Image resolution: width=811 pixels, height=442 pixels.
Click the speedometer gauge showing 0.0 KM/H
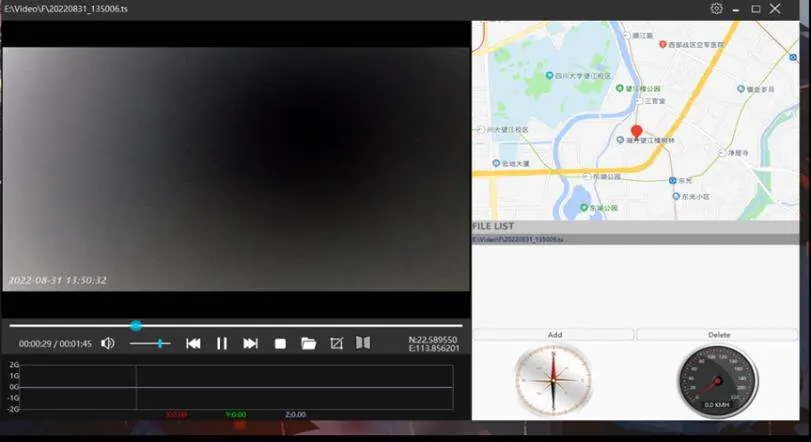point(717,382)
